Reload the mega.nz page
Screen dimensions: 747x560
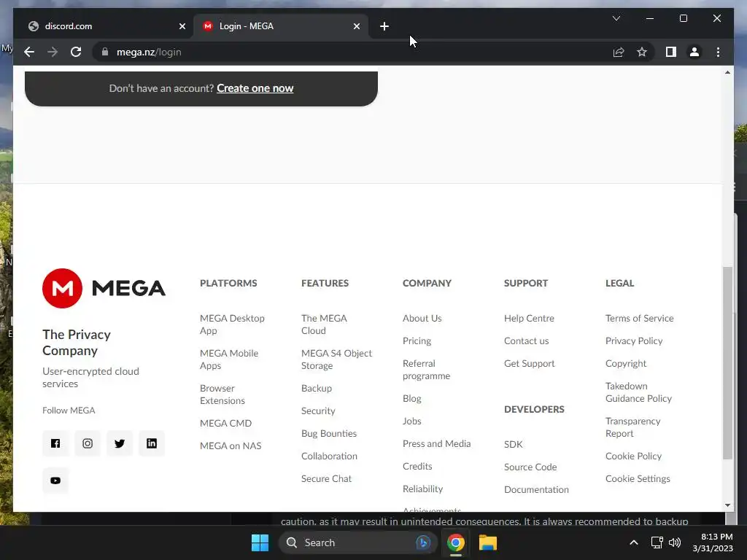tap(76, 52)
